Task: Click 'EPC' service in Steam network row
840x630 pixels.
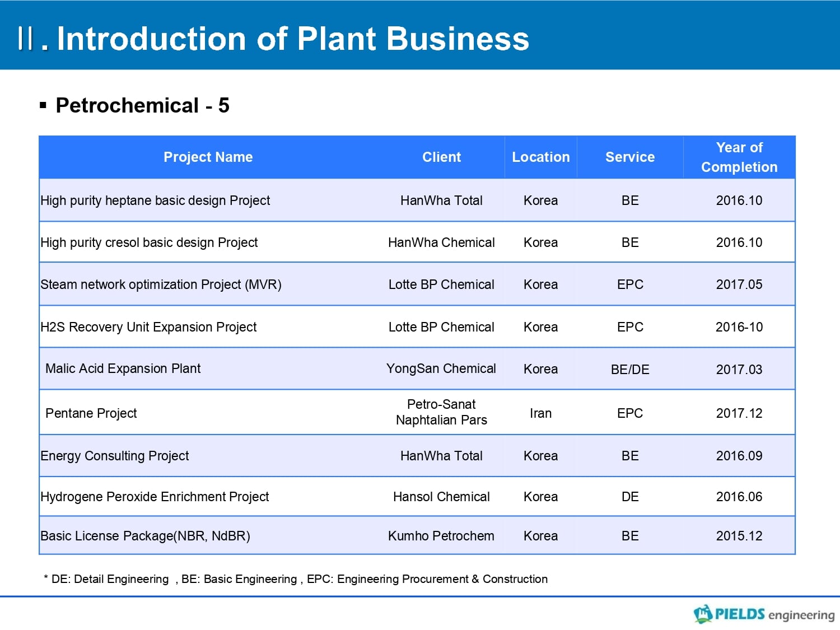Action: 630,284
